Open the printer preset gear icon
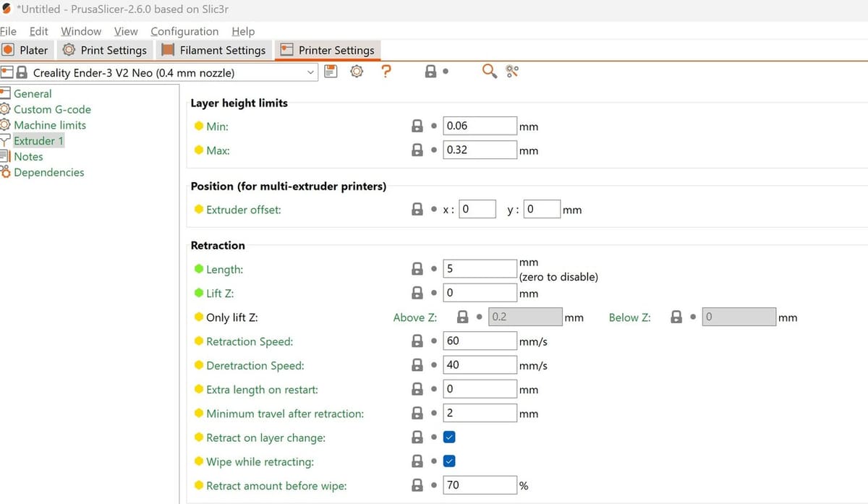Screen dimensions: 868x504 tap(357, 71)
